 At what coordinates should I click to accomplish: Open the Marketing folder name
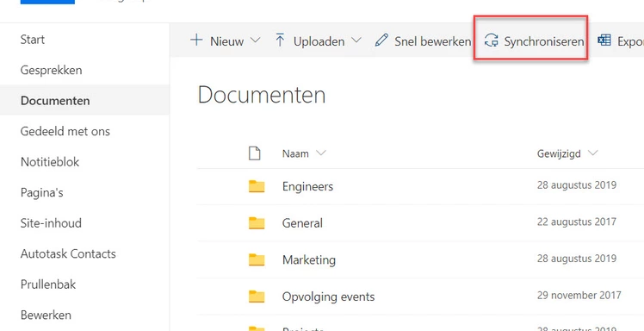[309, 260]
